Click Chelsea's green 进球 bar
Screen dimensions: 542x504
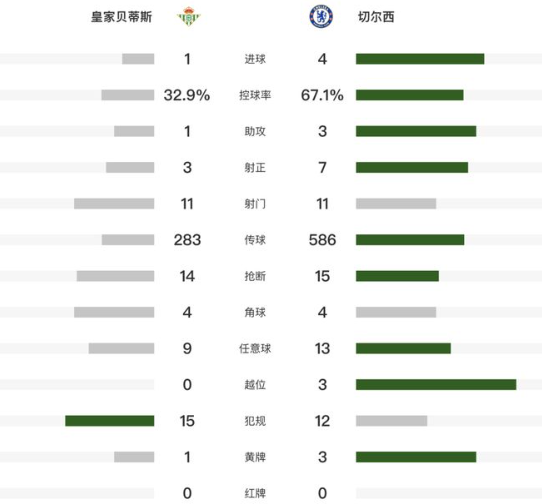click(420, 59)
